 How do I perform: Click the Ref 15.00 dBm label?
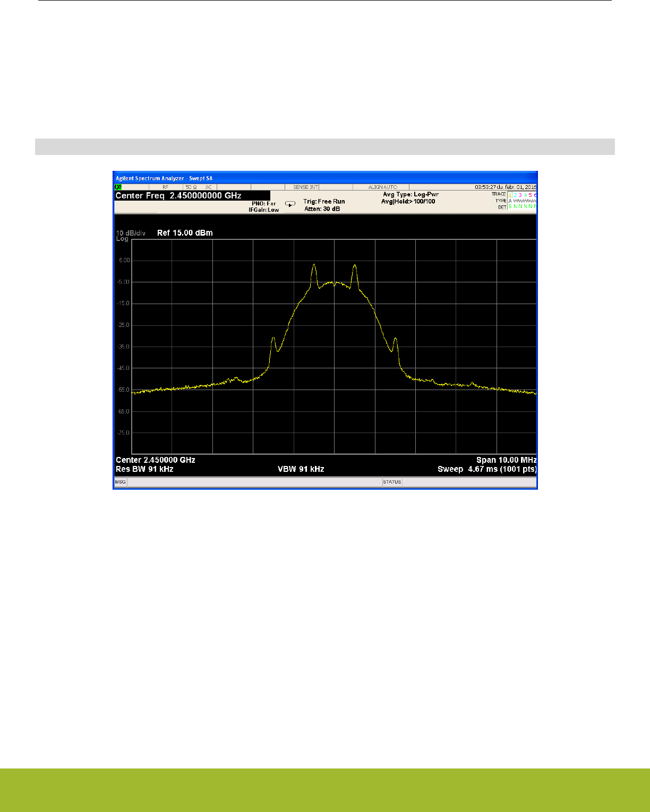pyautogui.click(x=185, y=233)
